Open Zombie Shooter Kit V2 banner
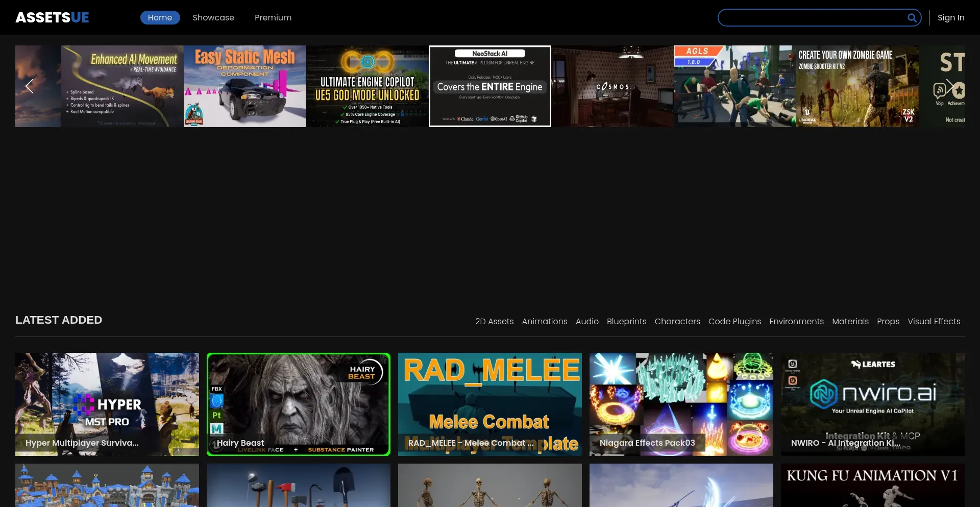This screenshot has width=980, height=507. (857, 86)
